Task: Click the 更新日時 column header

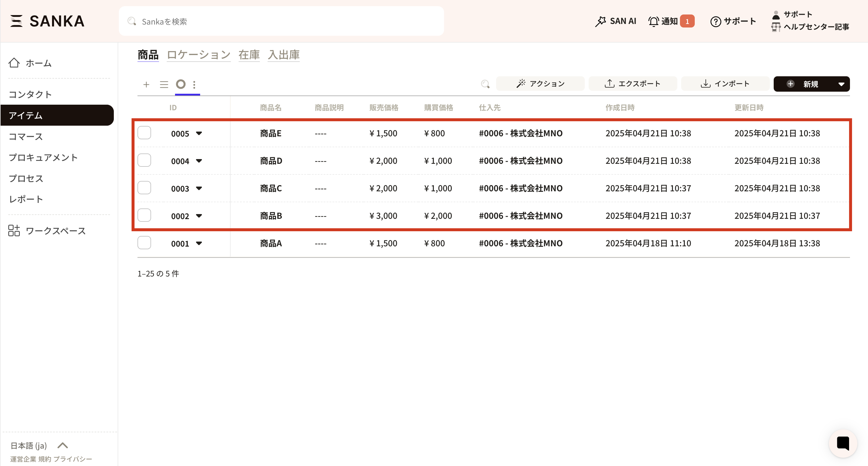Action: coord(749,108)
